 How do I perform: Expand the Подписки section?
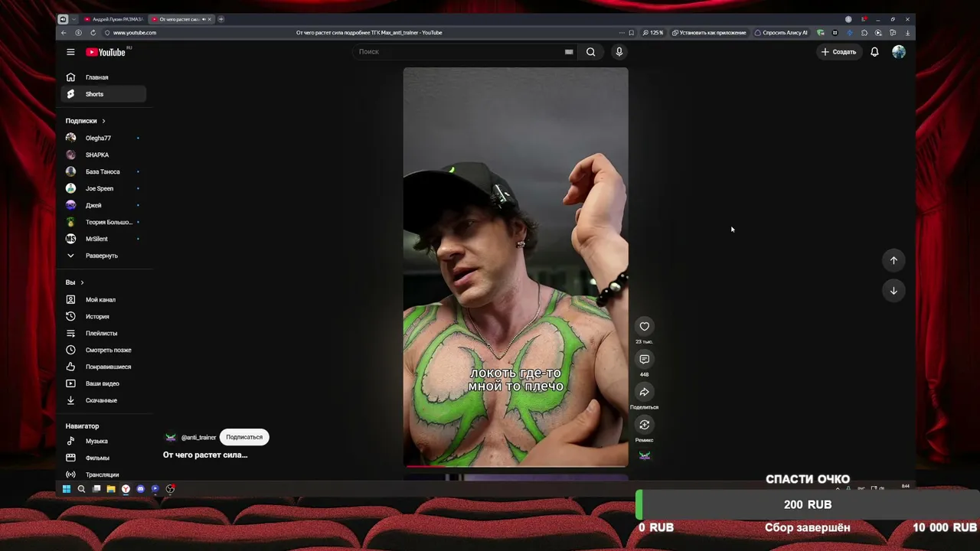click(x=86, y=121)
